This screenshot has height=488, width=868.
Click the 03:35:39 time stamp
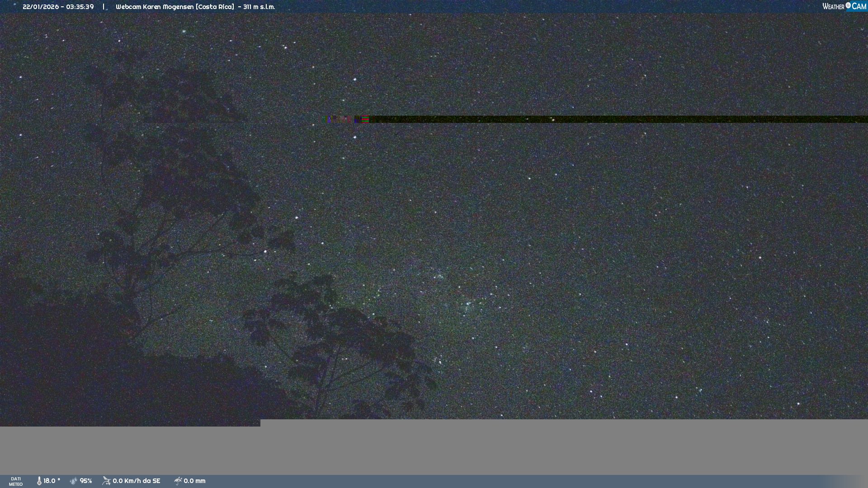[x=80, y=7]
